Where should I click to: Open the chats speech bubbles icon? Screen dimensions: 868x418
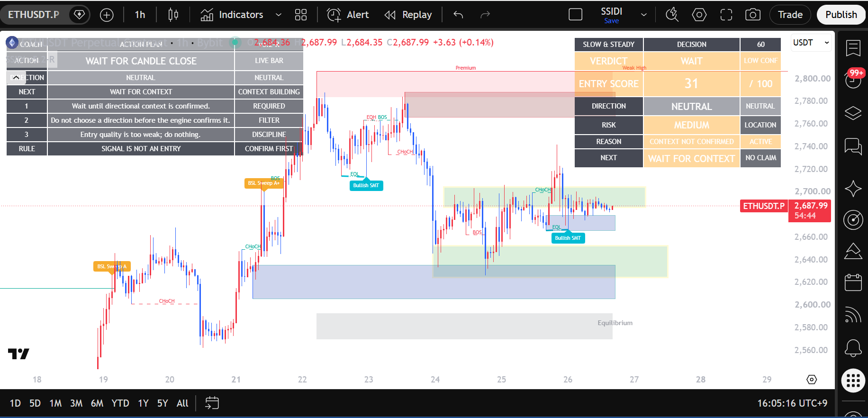(x=853, y=146)
